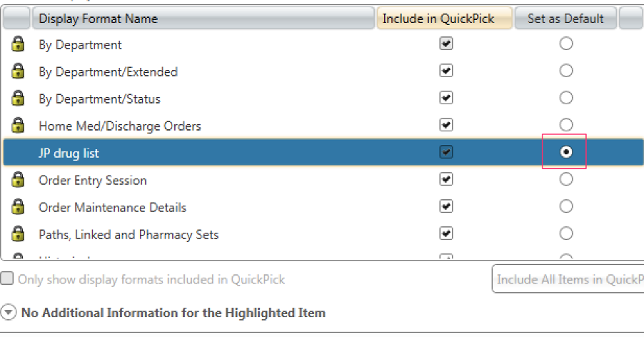Select the Home Med/Discharge Orders row
Image resolution: width=644 pixels, height=337 pixels.
tap(323, 125)
